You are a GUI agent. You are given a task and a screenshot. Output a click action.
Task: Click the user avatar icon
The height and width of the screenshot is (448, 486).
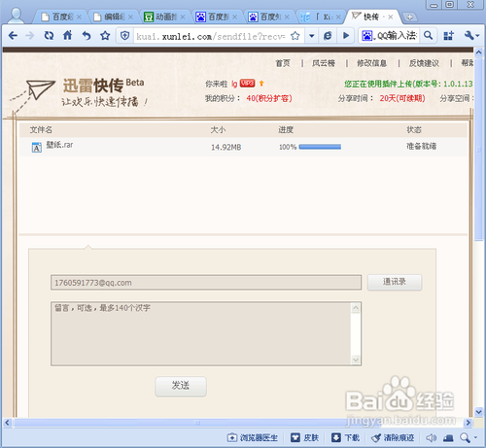pos(16,16)
